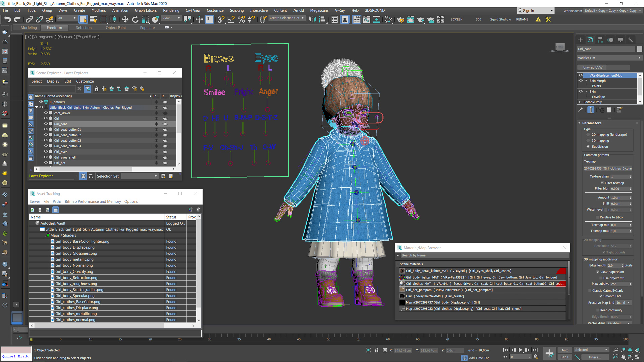Click the Set K. button
Image resolution: width=644 pixels, height=362 pixels.
(565, 357)
